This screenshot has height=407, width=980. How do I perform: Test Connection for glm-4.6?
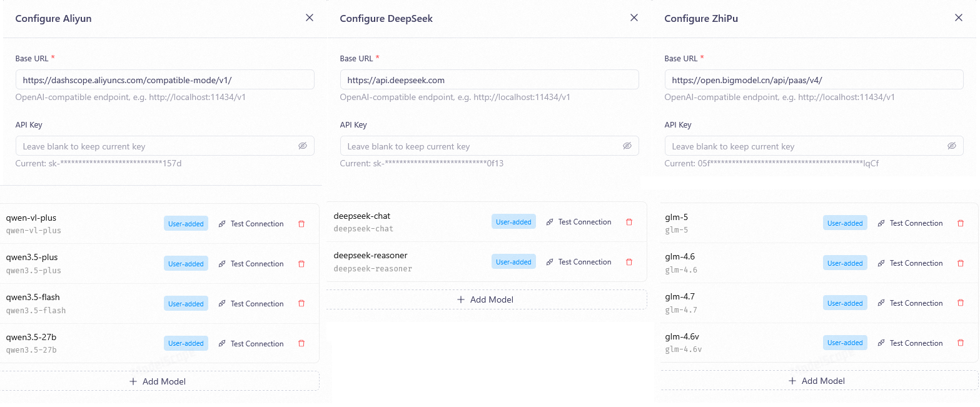coord(910,263)
